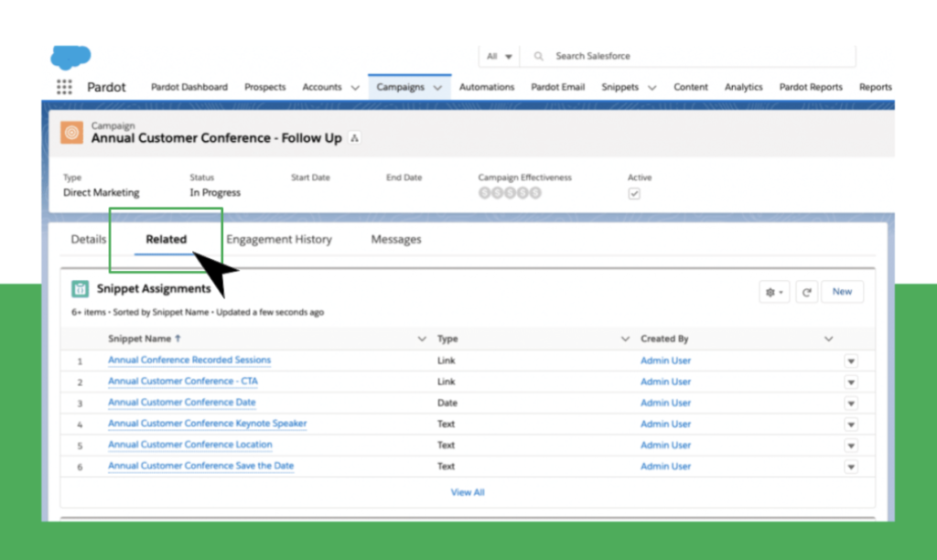Open Annual Conference Recorded Sessions snippet

[x=189, y=360]
